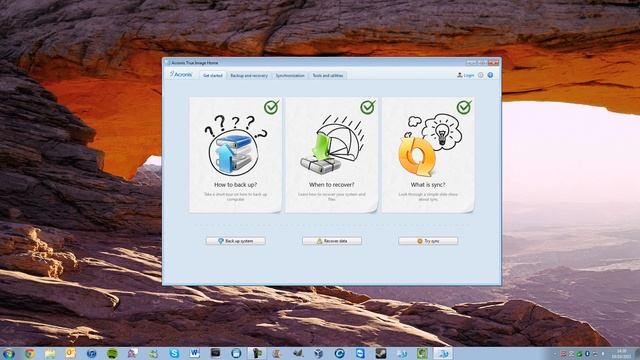Click the Acronis logo

181,75
